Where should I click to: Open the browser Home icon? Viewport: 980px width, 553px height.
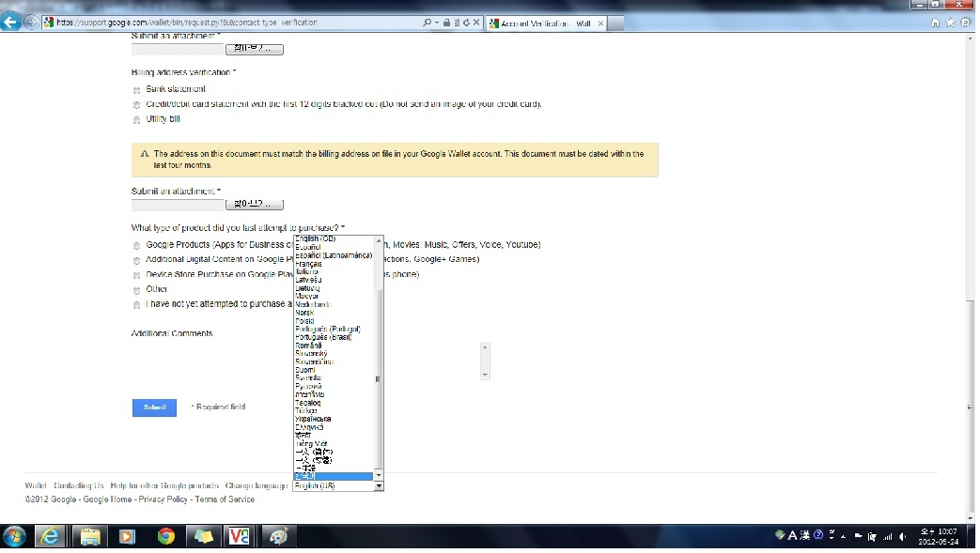point(935,23)
